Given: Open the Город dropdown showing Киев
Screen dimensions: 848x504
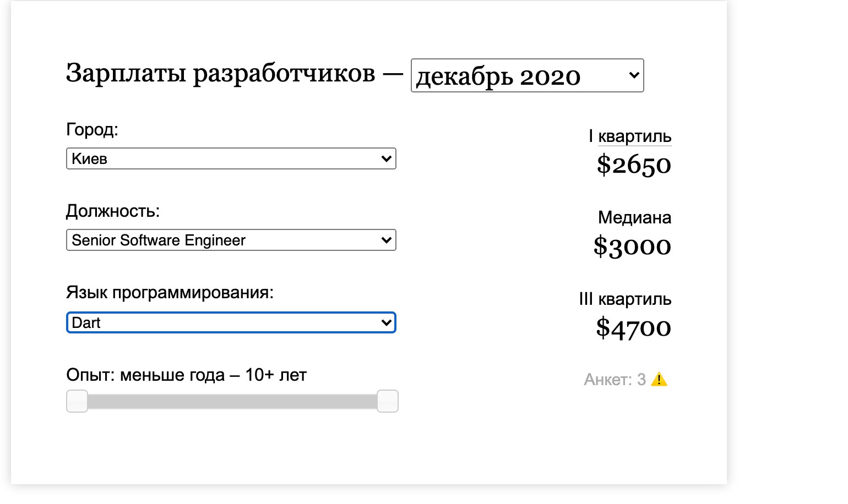Looking at the screenshot, I should coord(231,158).
